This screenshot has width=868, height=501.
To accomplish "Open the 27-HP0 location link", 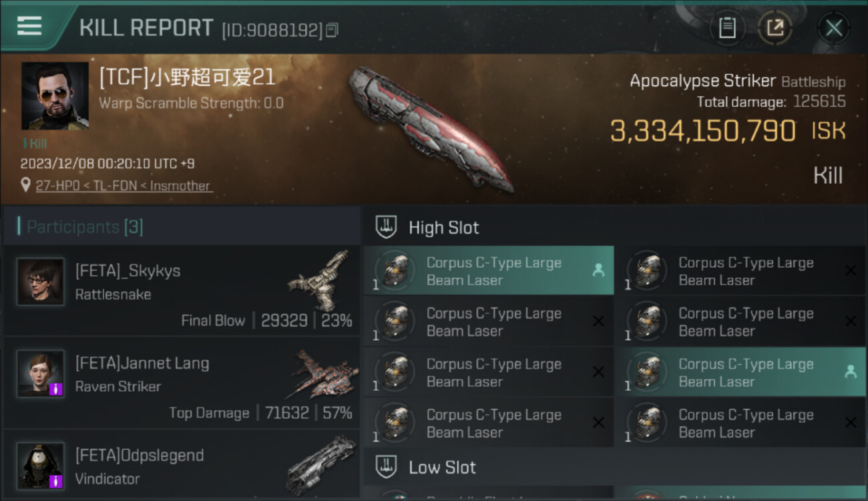I will click(124, 186).
